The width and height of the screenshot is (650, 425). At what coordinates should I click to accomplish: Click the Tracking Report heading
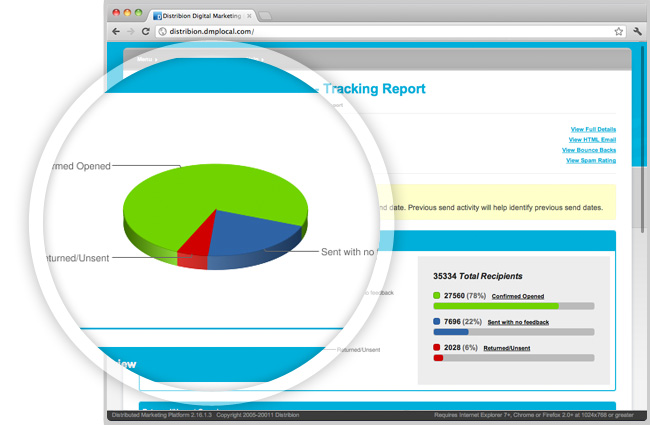point(374,89)
